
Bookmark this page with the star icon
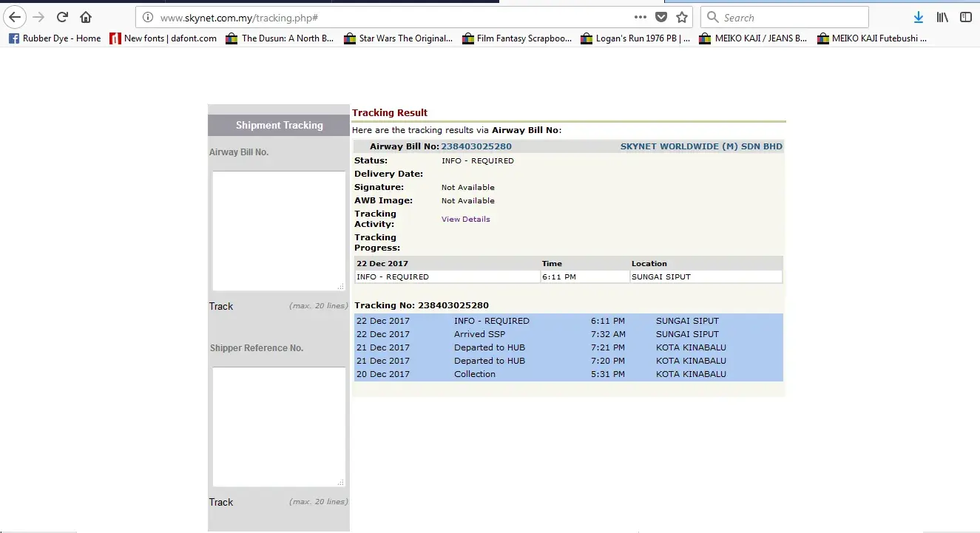(x=682, y=17)
